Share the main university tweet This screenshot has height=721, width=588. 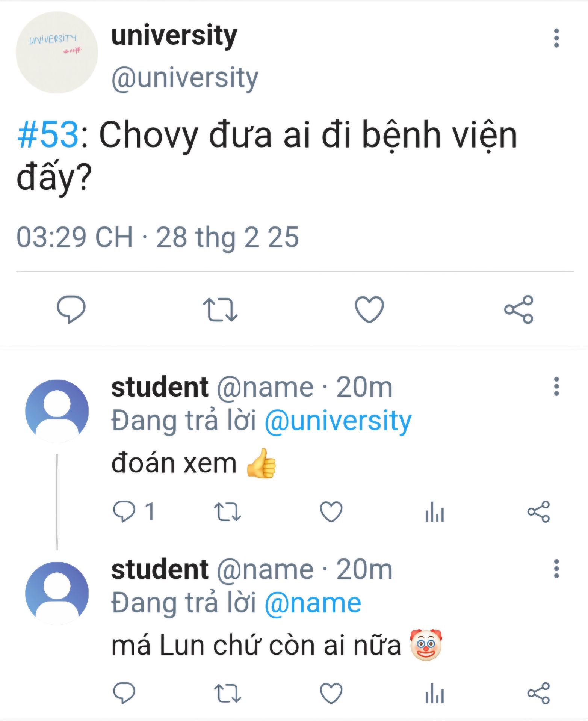(518, 309)
